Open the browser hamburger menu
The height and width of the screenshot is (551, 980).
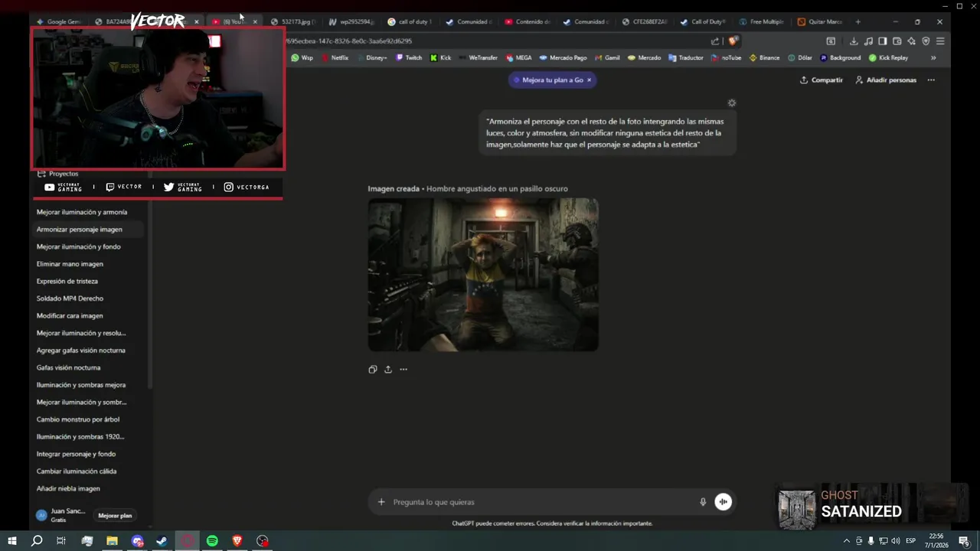[940, 41]
